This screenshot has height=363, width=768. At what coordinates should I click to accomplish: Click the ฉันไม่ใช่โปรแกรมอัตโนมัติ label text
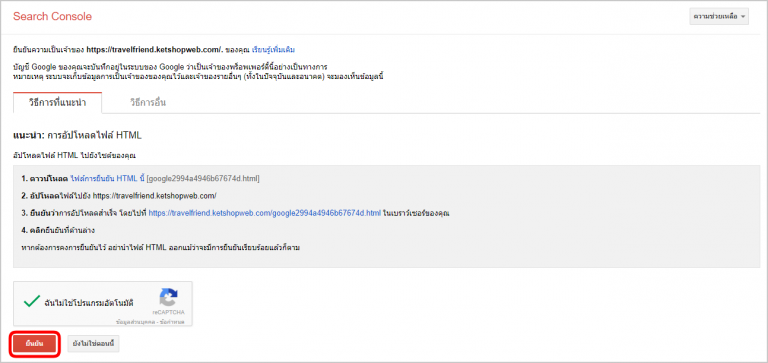90,302
